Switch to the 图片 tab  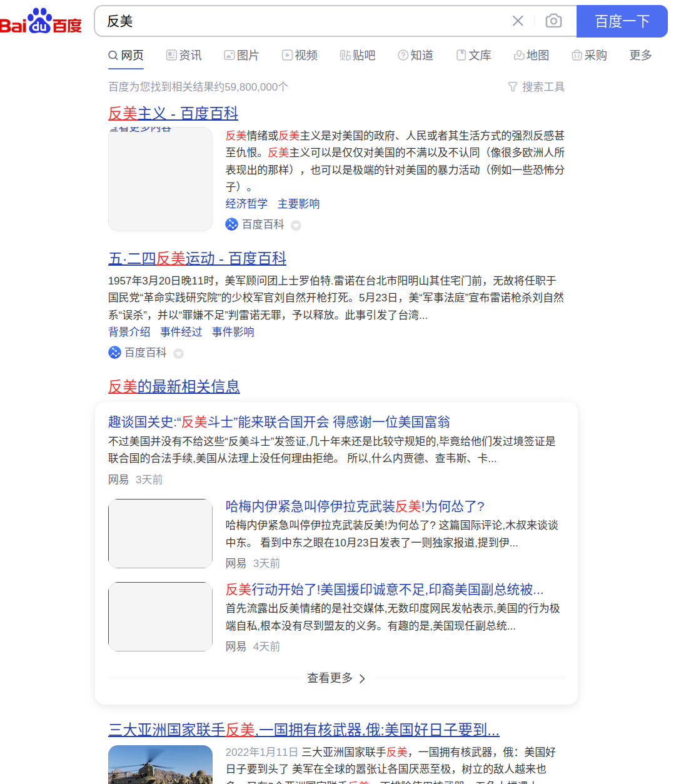241,56
